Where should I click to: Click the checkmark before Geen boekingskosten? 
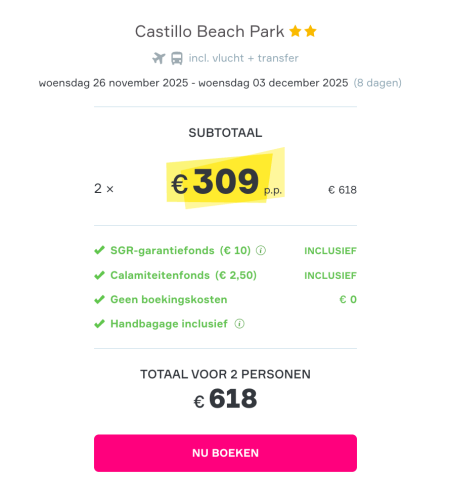click(x=99, y=299)
